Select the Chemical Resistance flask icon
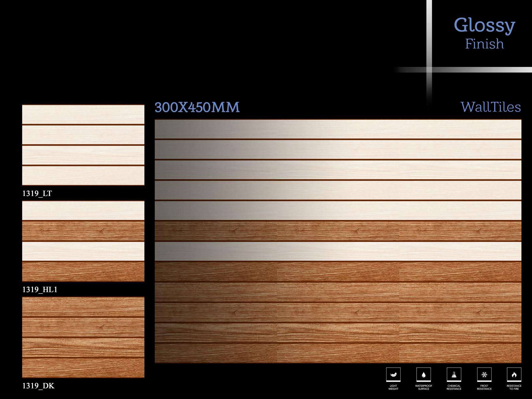Viewport: 532px width, 399px height. (454, 374)
